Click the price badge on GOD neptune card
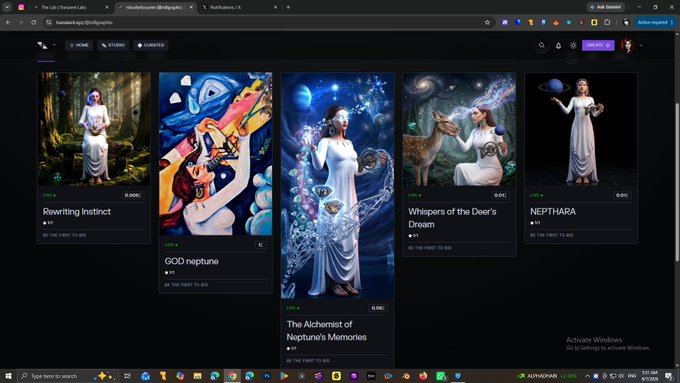The width and height of the screenshot is (680, 383). 260,245
